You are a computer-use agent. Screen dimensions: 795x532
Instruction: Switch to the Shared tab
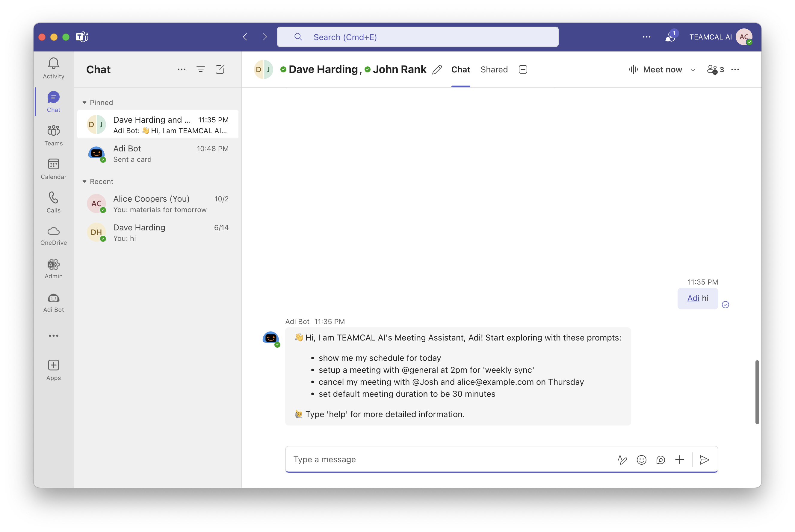tap(494, 69)
